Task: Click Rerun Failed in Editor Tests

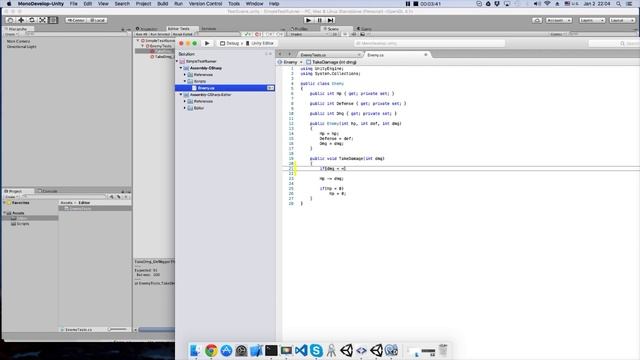Action: [182, 34]
